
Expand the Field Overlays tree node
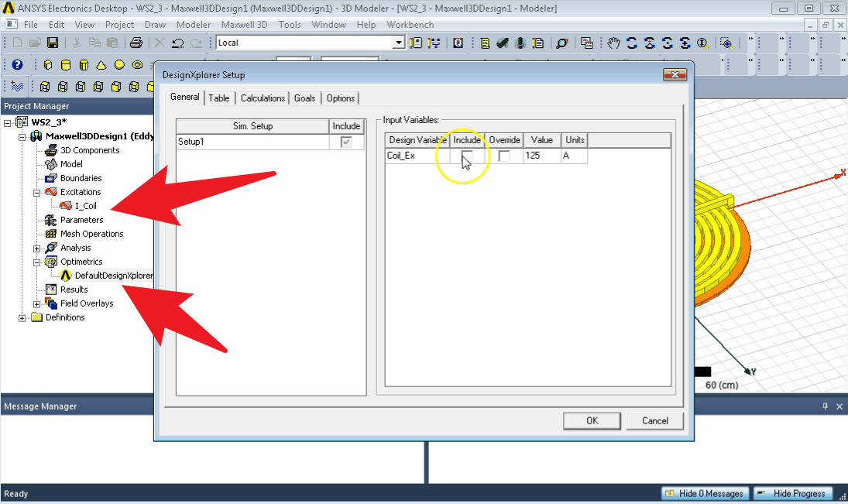tap(36, 304)
